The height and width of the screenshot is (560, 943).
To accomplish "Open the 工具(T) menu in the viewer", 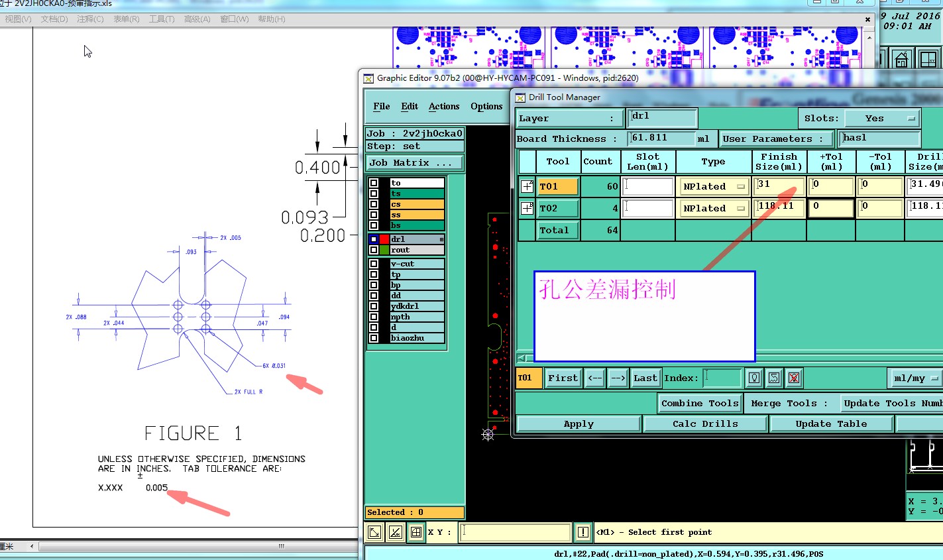I will [162, 19].
